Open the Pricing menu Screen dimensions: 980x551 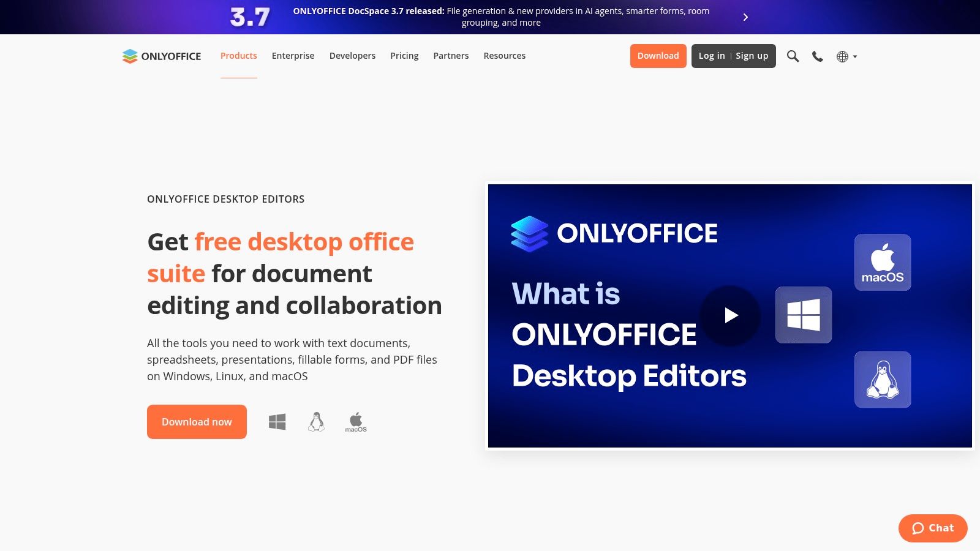[404, 56]
